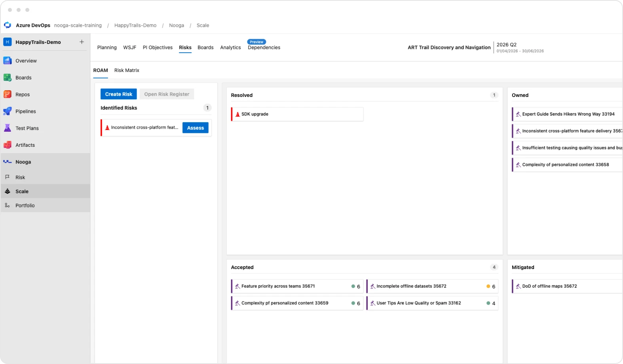Open the nooga-scale-training breadcrumb link

tap(78, 25)
